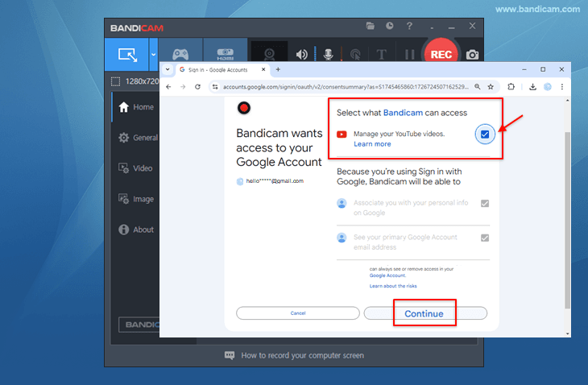Open the Chrome tab search dropdown
Viewport: 588px width, 385px height.
click(x=168, y=69)
